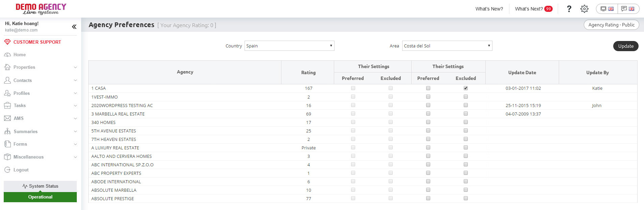The width and height of the screenshot is (644, 210).
Task: Open Customer Support menu item
Action: point(37,42)
